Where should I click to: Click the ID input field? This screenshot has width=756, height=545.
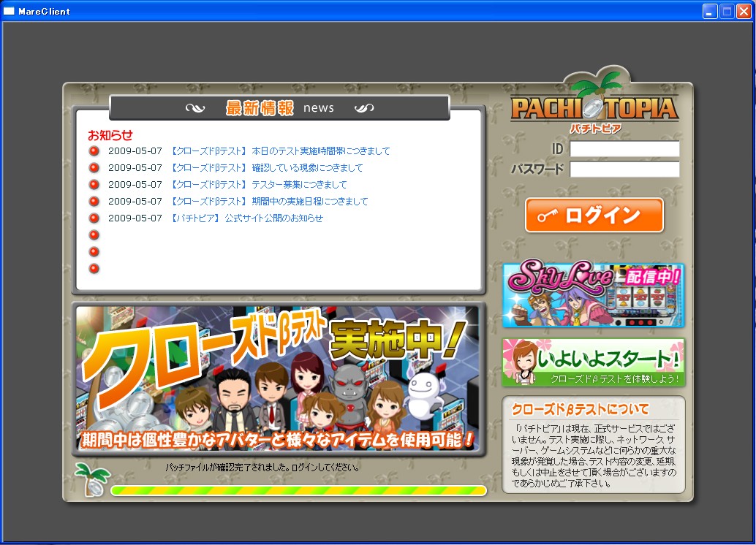point(624,149)
